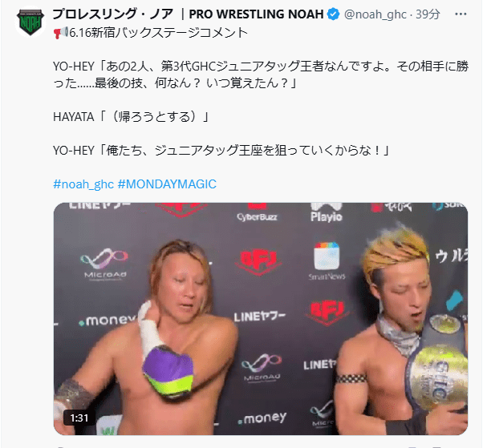The image size is (483, 448).
Task: Click the 1:31 video duration badge
Action: (79, 418)
